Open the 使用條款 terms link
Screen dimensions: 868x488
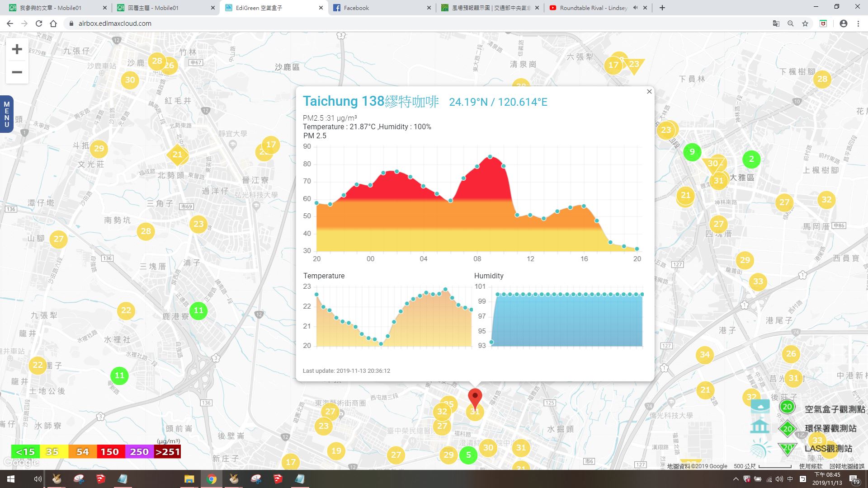pyautogui.click(x=811, y=466)
